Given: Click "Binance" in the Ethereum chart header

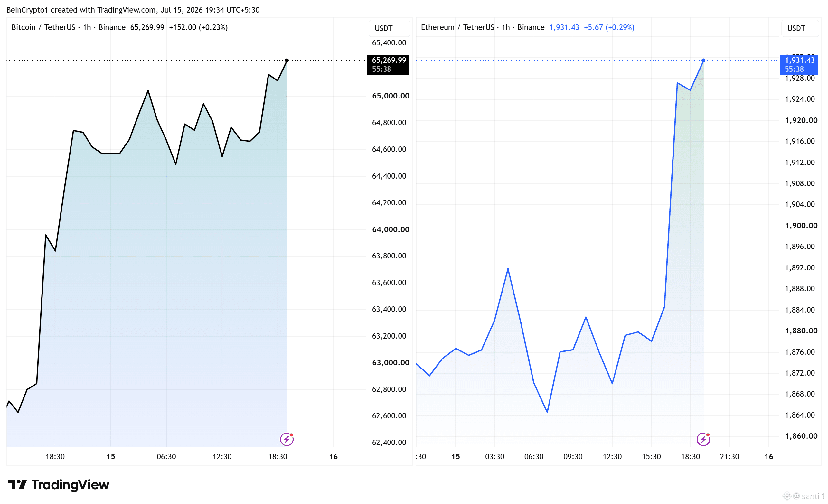Looking at the screenshot, I should (531, 27).
